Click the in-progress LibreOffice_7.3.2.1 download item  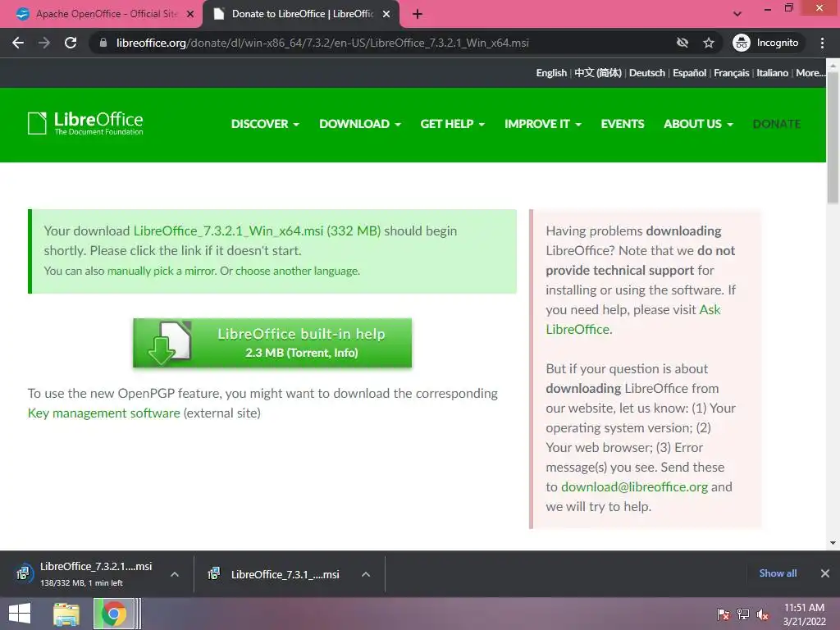(x=97, y=573)
